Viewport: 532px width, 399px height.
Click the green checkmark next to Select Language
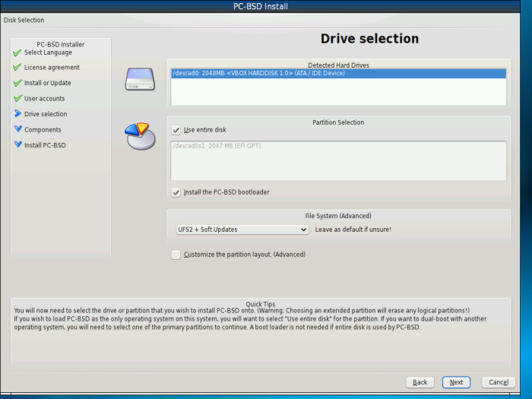tap(17, 53)
